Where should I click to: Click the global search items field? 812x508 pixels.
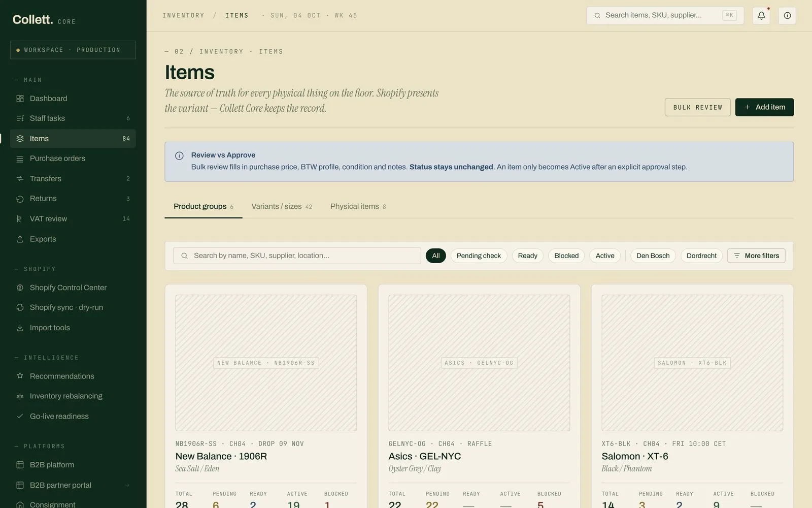[x=665, y=16]
